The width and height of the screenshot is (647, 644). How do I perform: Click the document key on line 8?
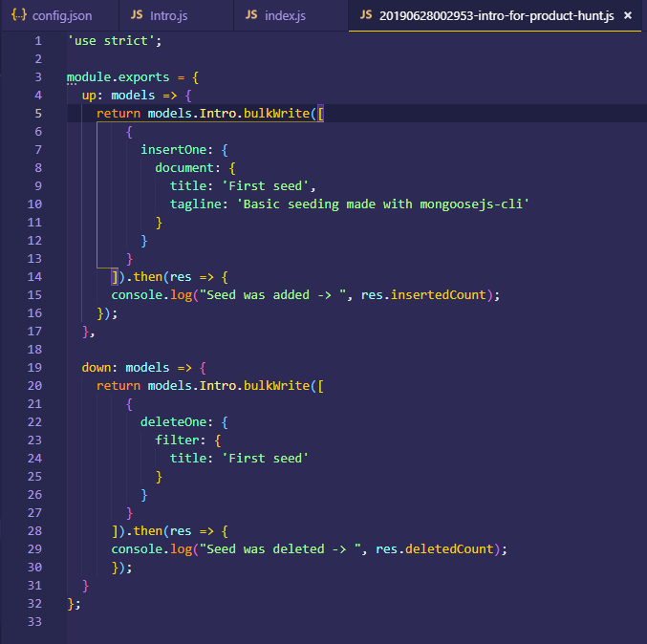point(184,168)
